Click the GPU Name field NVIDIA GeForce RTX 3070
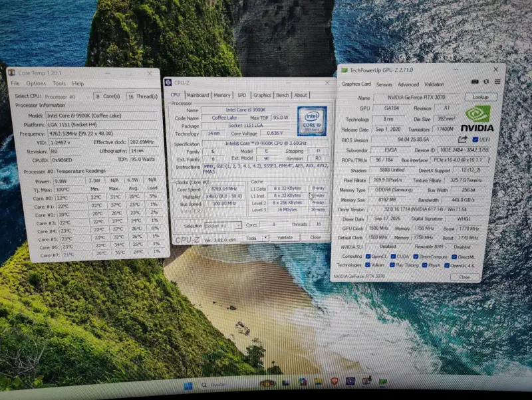This screenshot has height=400, width=532. coord(416,97)
